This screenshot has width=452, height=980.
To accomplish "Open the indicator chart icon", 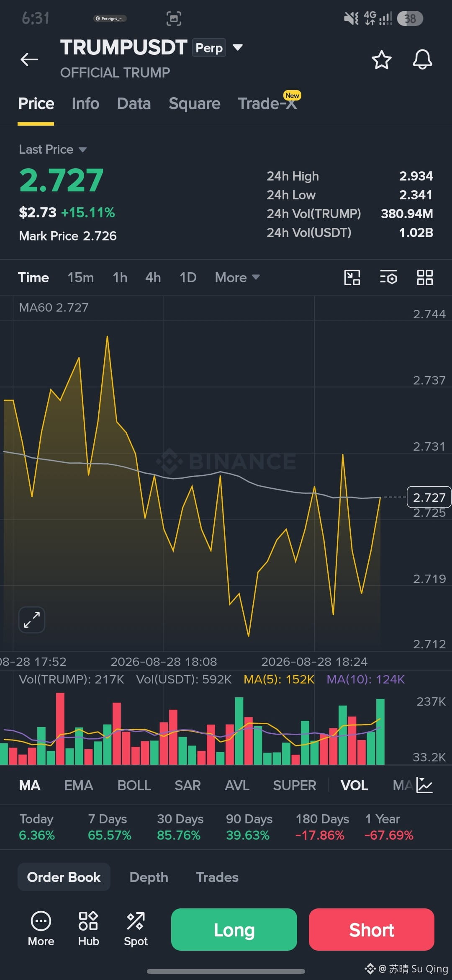I will (x=424, y=785).
